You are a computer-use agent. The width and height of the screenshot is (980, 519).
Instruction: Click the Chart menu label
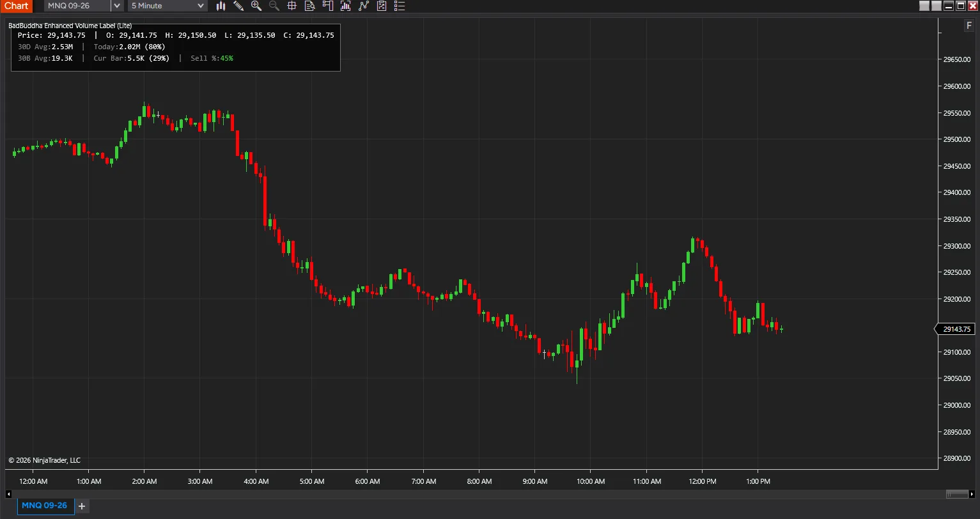16,6
